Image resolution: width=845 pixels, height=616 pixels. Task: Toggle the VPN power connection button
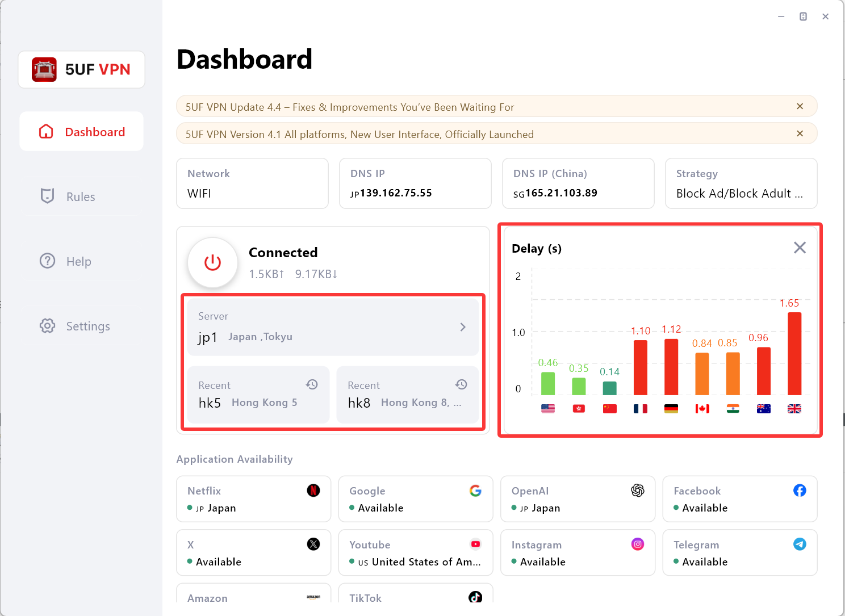(212, 262)
